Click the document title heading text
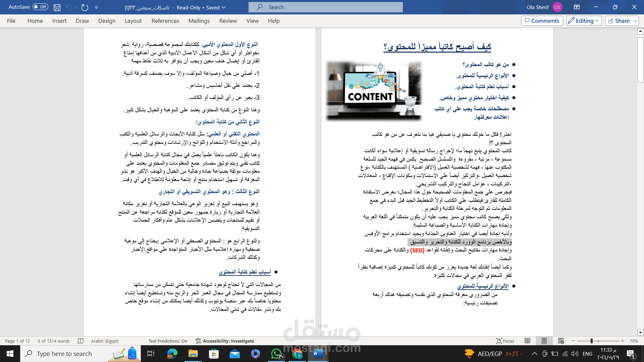This screenshot has height=362, width=644. coord(437,47)
